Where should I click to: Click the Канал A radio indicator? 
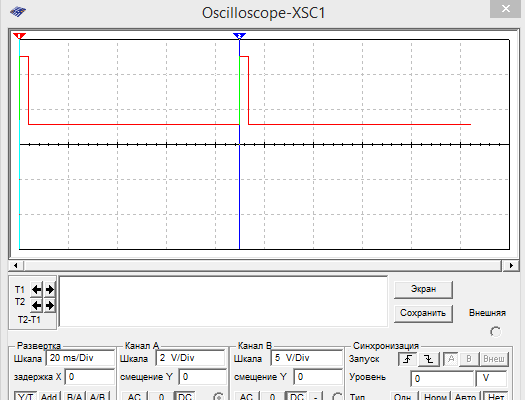(x=218, y=396)
